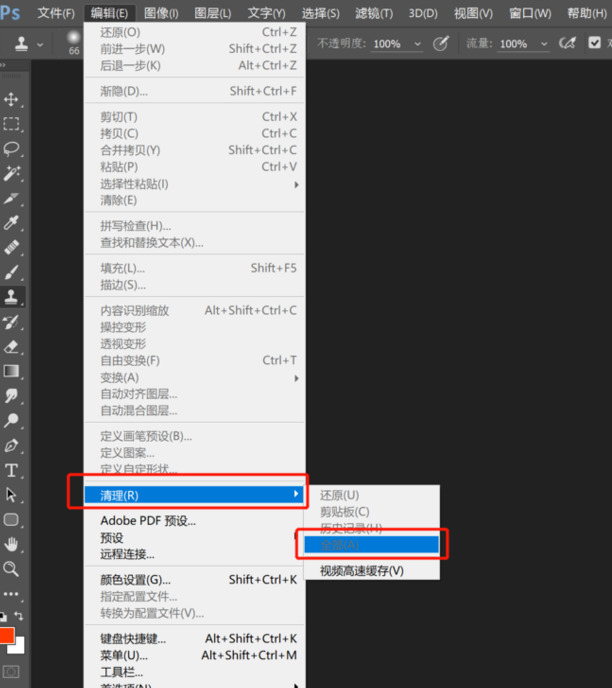
Task: Open the 3D(D) menu
Action: [x=423, y=13]
